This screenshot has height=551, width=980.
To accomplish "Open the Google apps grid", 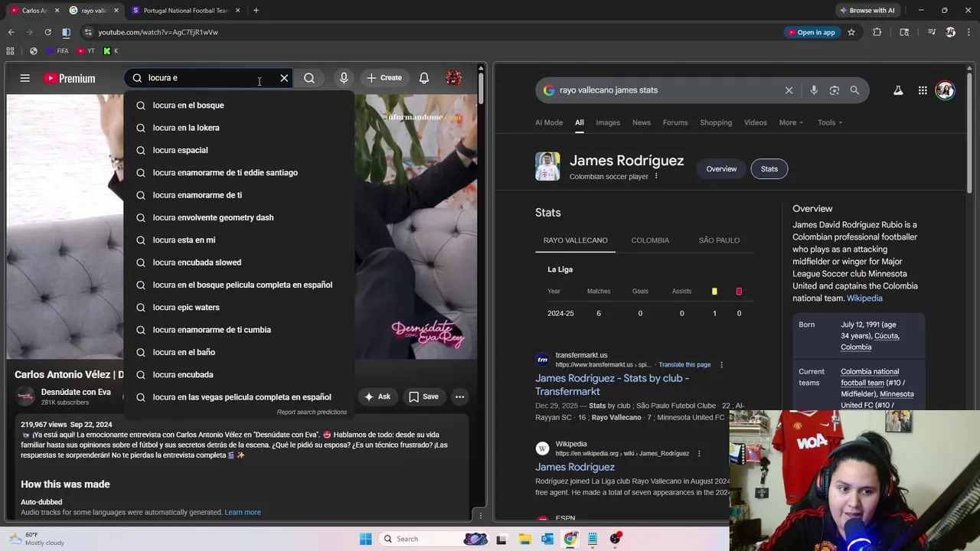I will 923,90.
